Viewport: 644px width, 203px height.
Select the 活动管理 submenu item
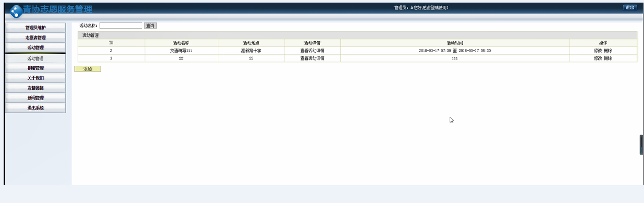click(x=35, y=58)
